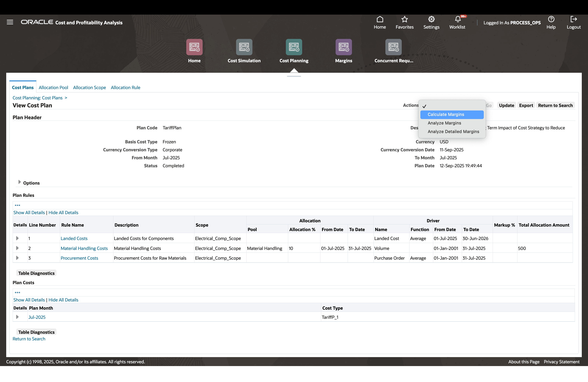588x382 pixels.
Task: Open the Concurrent Requests tile icon
Action: pos(393,47)
